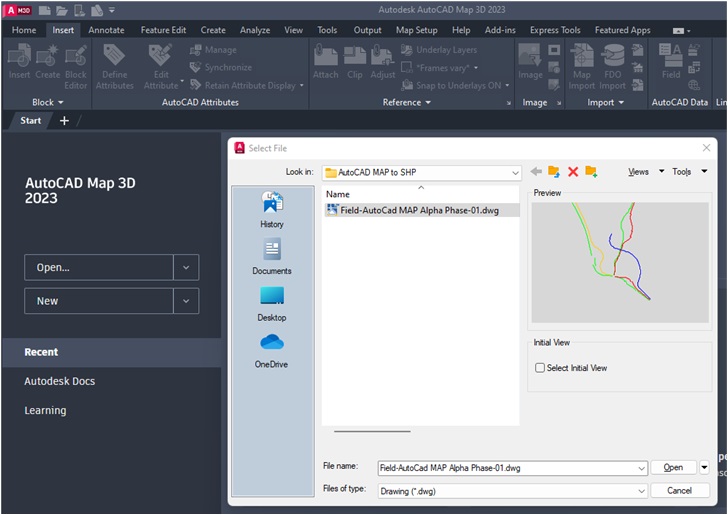The height and width of the screenshot is (515, 728).
Task: Select Field-AutoCad MAP Alpha Phase-01.dwg file
Action: click(421, 210)
